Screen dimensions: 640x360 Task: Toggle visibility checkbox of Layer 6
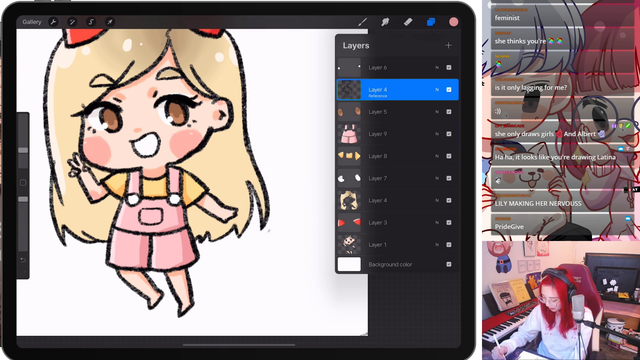coord(449,67)
